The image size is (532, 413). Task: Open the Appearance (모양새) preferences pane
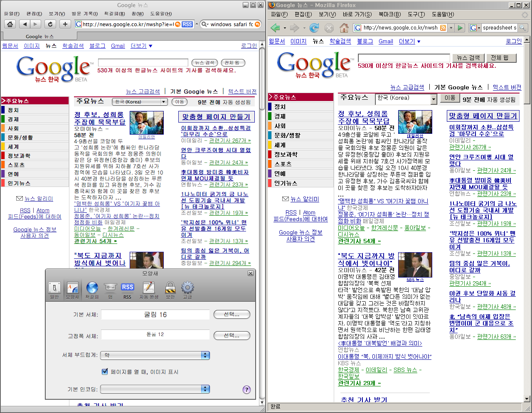pos(72,290)
